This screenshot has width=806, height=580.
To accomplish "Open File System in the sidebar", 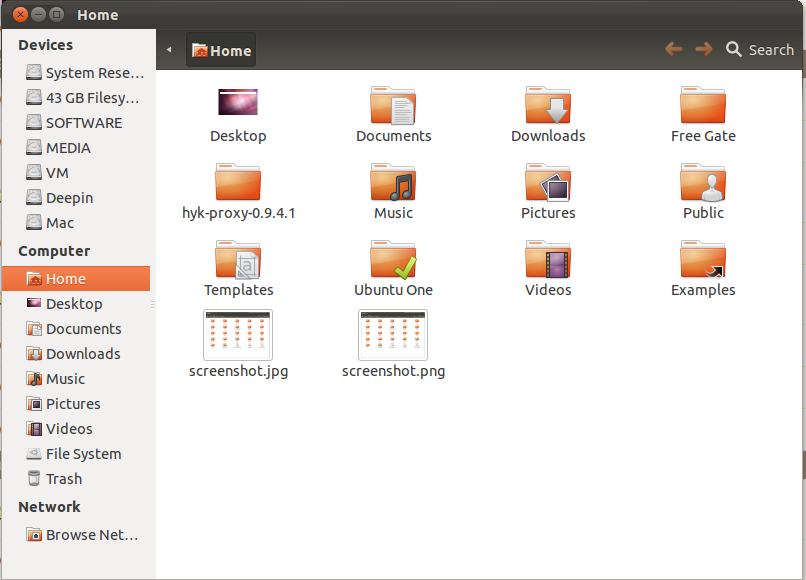I will point(76,454).
